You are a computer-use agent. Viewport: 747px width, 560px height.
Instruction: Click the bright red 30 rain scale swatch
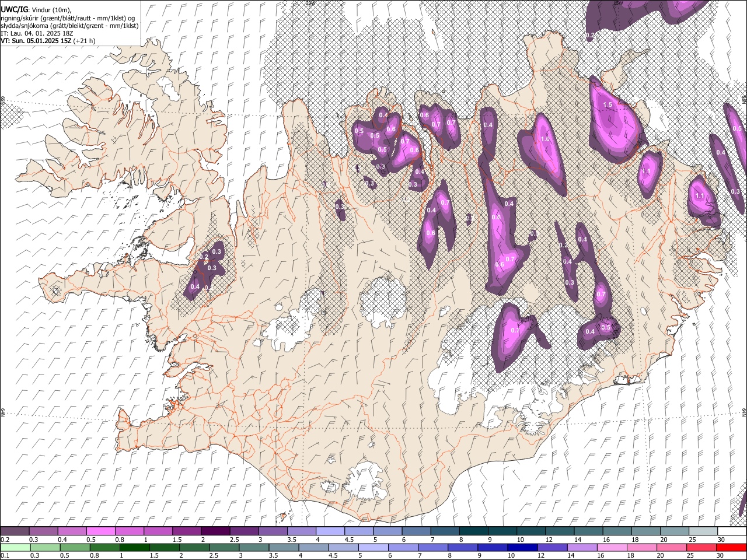coord(731,547)
